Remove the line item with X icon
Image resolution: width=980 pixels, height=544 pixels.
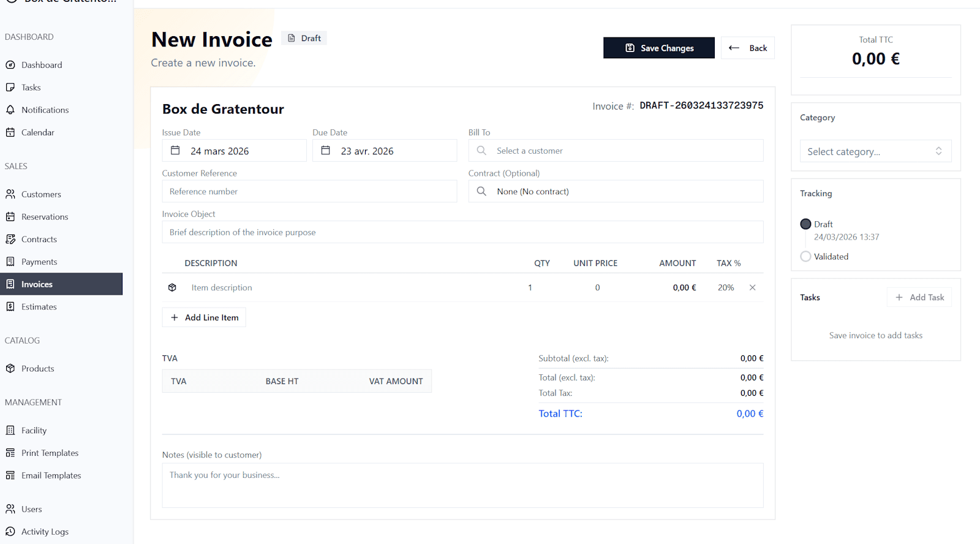tap(752, 287)
